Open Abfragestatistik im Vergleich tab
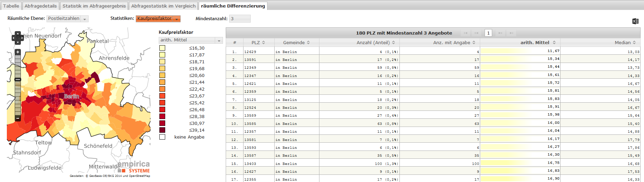Image resolution: width=644 pixels, height=182 pixels. tap(163, 6)
